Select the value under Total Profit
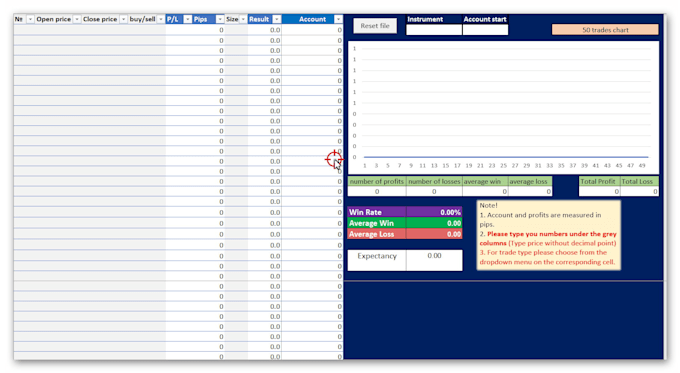680x373 pixels. [599, 191]
